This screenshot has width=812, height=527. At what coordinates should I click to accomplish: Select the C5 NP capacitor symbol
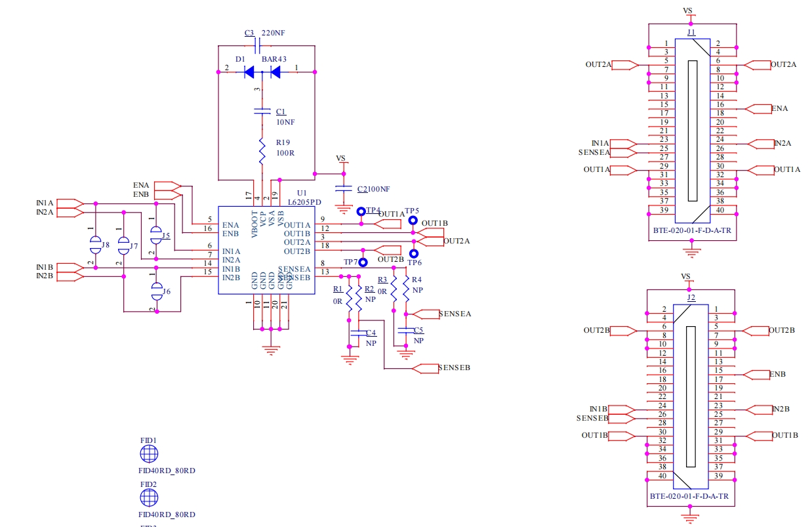click(406, 330)
